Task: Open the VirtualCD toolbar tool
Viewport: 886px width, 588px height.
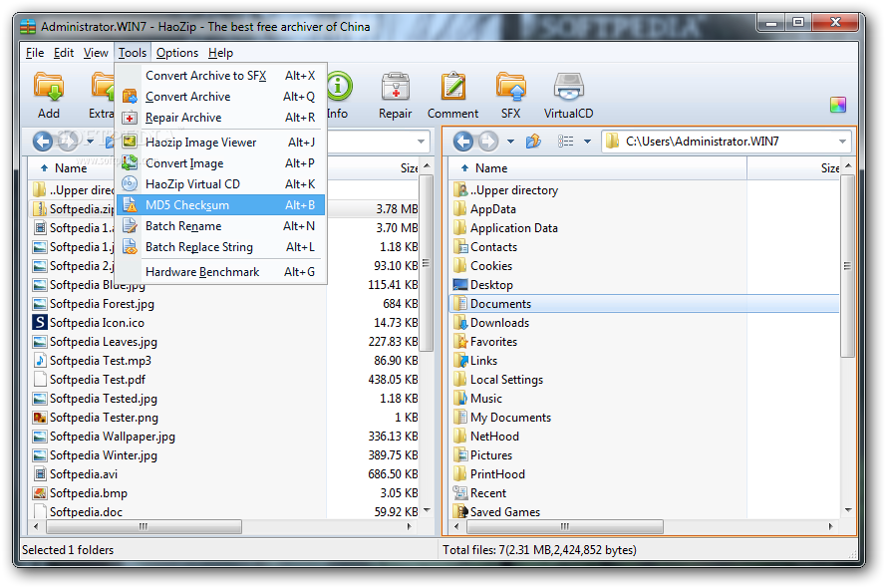Action: pyautogui.click(x=568, y=95)
